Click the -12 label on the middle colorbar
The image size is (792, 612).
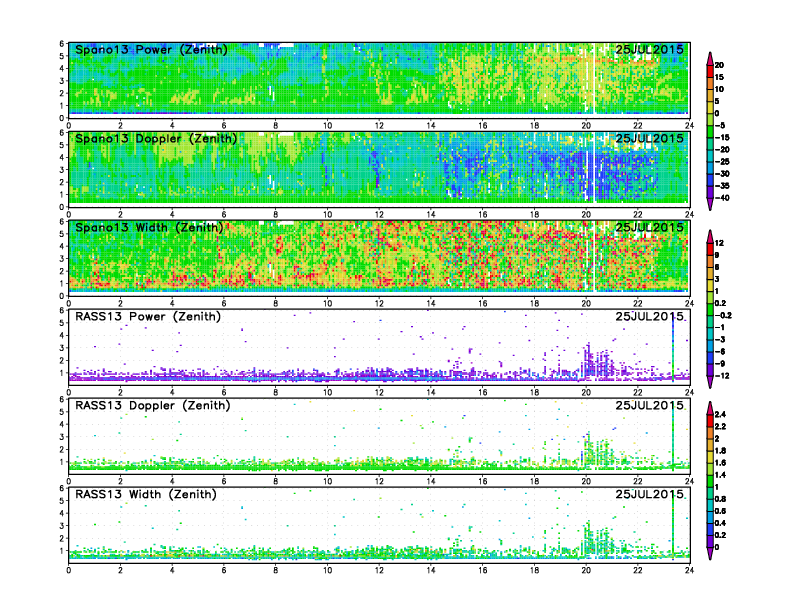point(722,376)
